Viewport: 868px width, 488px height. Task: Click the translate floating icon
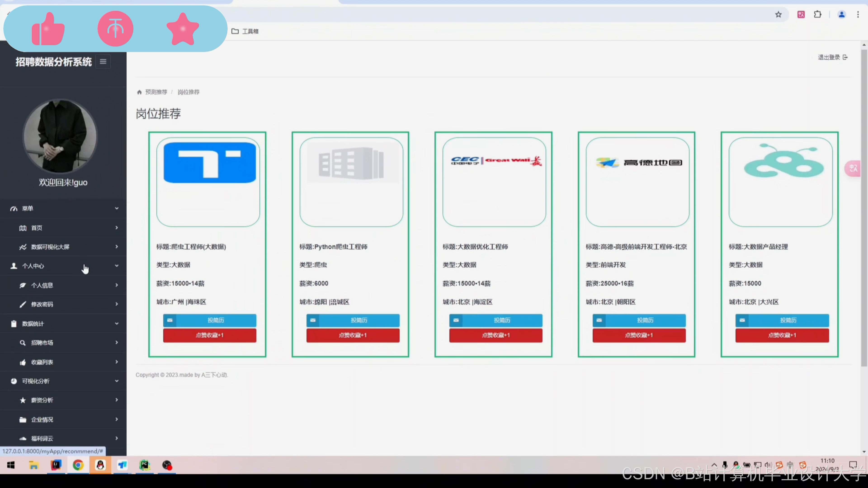click(x=853, y=168)
